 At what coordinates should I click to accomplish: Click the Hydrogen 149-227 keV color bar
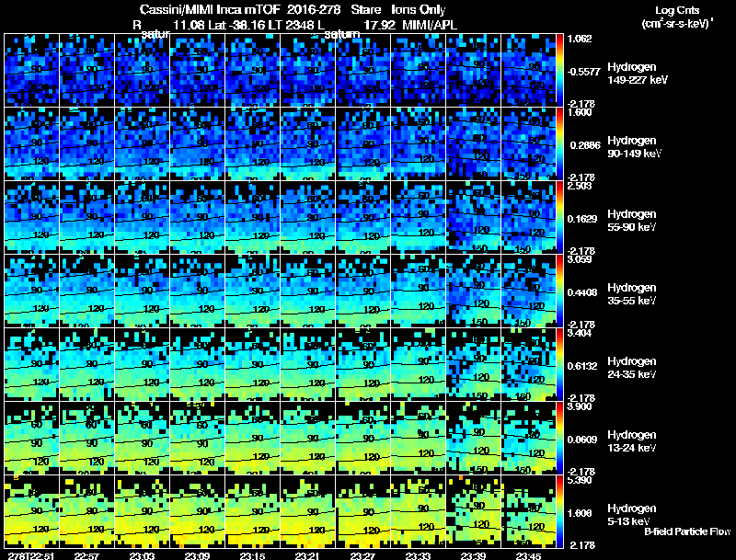[x=559, y=70]
